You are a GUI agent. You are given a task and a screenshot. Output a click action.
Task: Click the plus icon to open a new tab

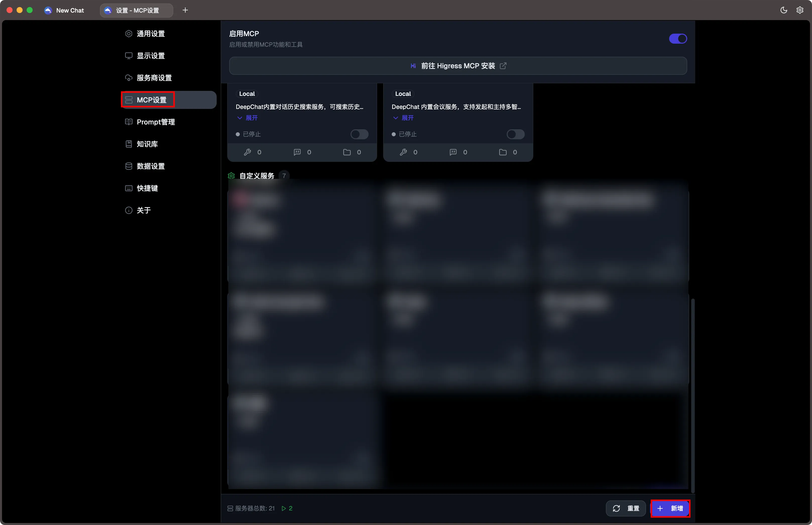pos(185,10)
